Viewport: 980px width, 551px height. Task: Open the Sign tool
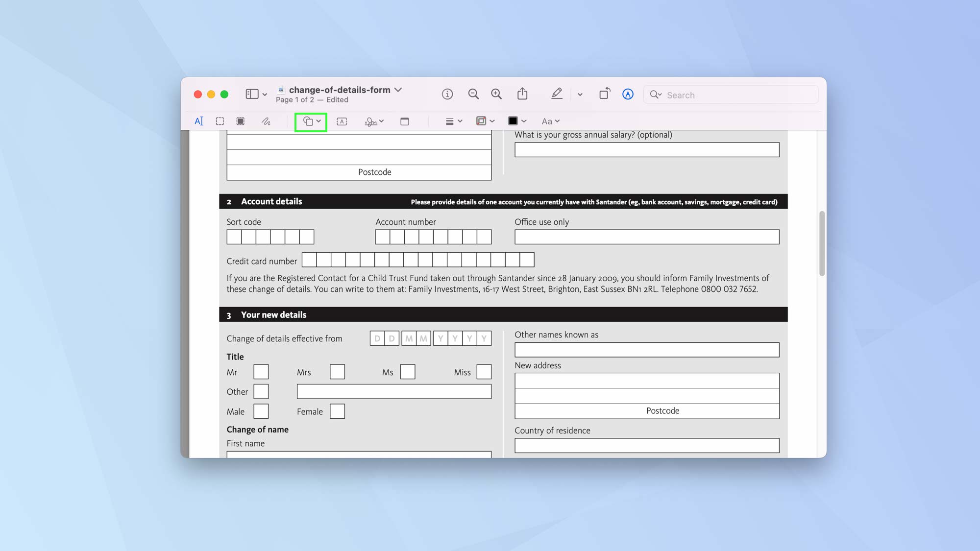[x=373, y=121]
